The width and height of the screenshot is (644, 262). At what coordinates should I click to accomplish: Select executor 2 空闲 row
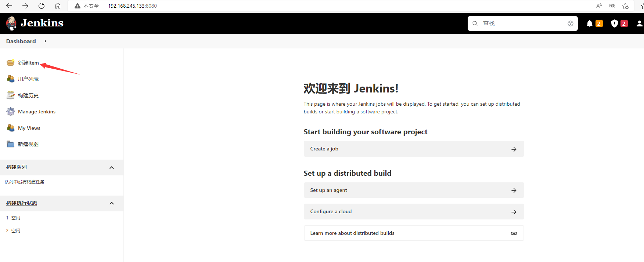62,230
